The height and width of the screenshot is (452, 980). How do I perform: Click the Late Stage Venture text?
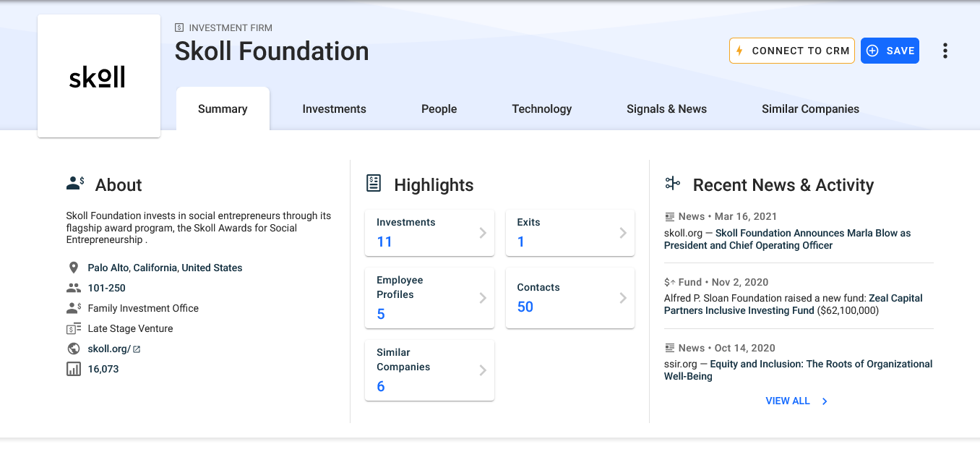click(131, 328)
